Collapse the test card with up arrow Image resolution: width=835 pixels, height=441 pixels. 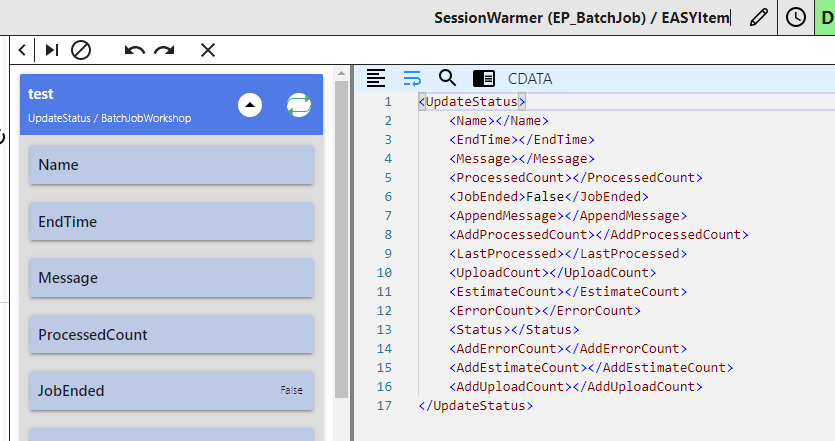click(x=250, y=105)
